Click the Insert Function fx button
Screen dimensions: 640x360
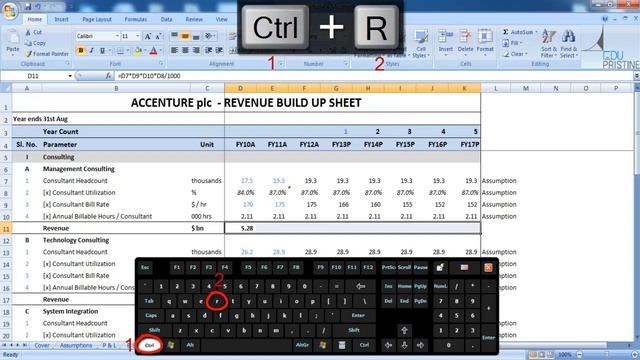pyautogui.click(x=108, y=76)
